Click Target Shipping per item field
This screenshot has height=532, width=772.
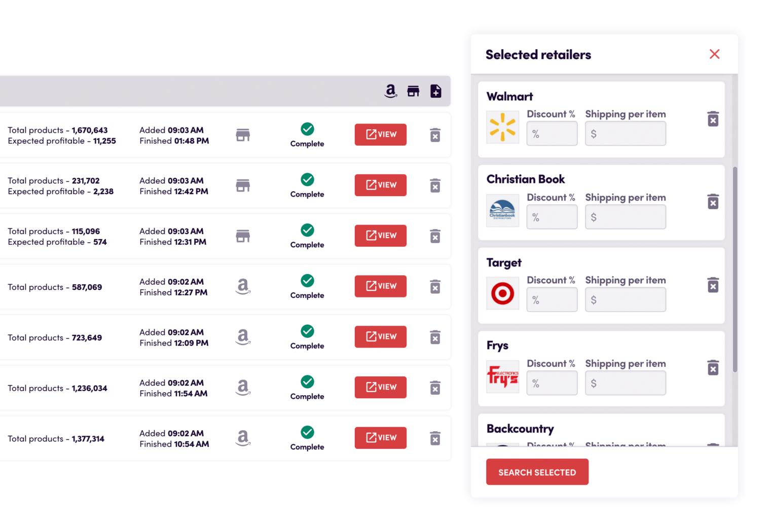click(x=625, y=300)
